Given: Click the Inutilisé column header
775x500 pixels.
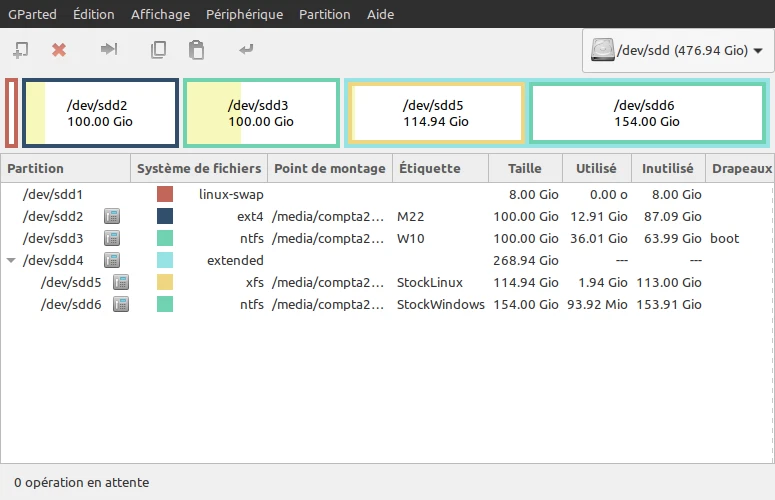Looking at the screenshot, I should click(x=668, y=168).
